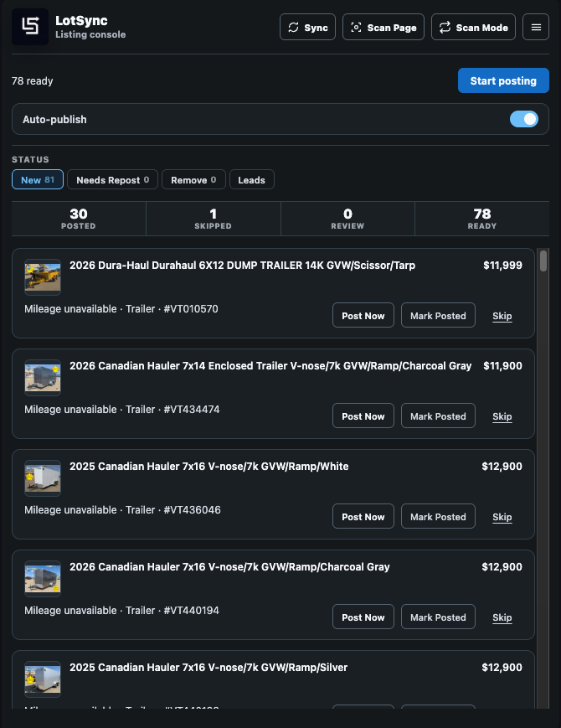Open 2026 7x16 Charcoal Gray thumbnail
The height and width of the screenshot is (728, 561).
[x=43, y=579]
